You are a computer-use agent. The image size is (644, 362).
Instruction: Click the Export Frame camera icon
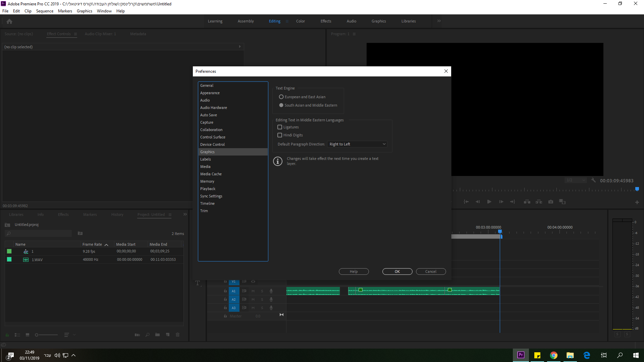(x=550, y=202)
